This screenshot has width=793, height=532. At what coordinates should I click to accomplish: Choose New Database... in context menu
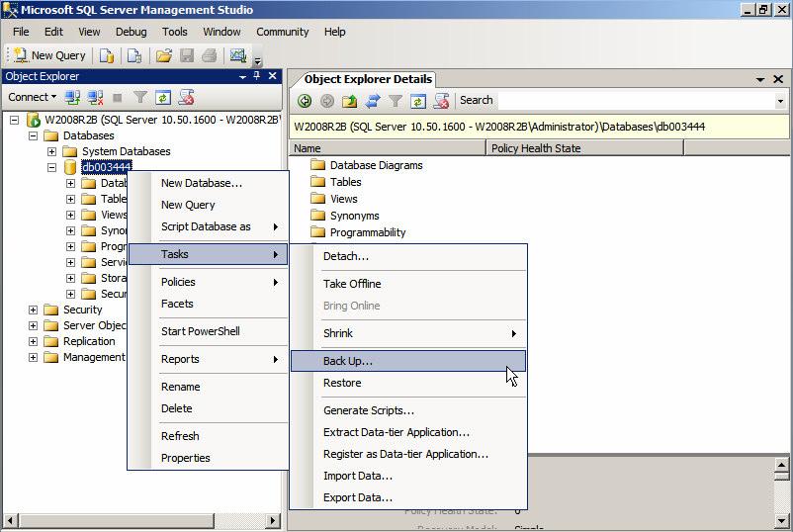(x=208, y=183)
